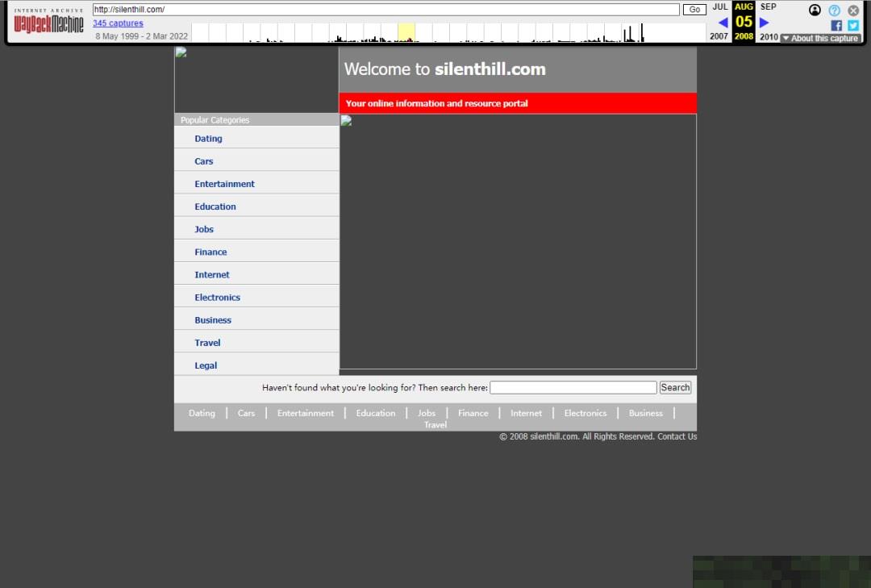The image size is (871, 588).
Task: Click the Go button in Wayback toolbar
Action: point(694,10)
